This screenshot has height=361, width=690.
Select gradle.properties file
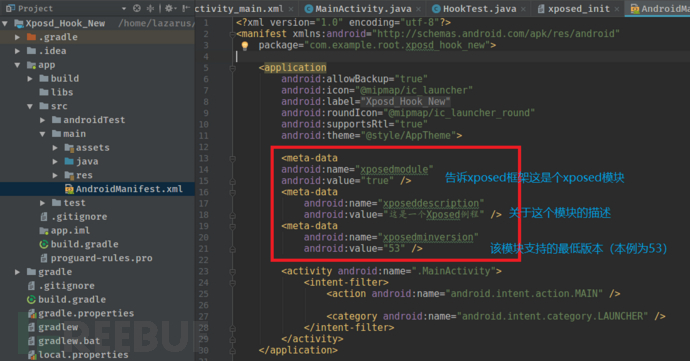click(x=86, y=313)
